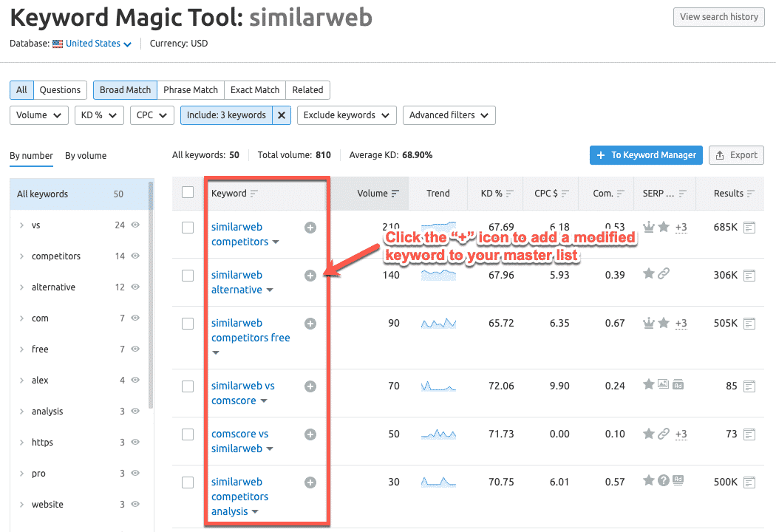Image resolution: width=776 pixels, height=532 pixels.
Task: Click To Keyword Manager button
Action: 645,155
